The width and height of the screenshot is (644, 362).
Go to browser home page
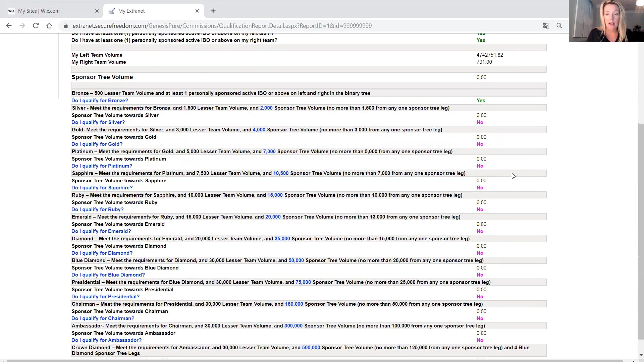click(49, 26)
